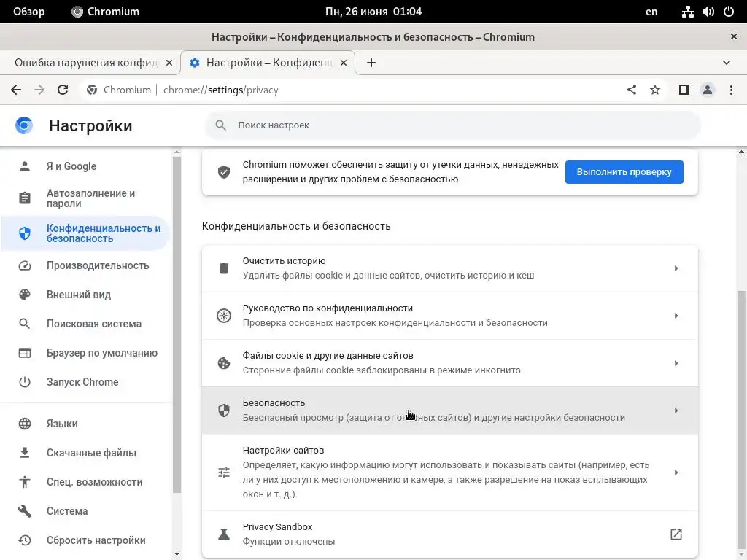
Task: Click the "Поиск настроек" search field
Action: (452, 125)
